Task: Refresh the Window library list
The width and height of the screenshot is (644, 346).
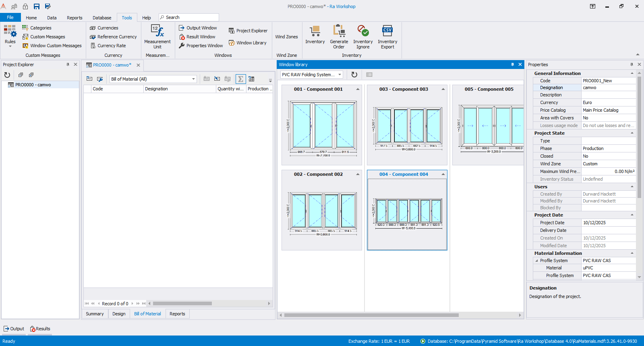Action: click(x=354, y=75)
